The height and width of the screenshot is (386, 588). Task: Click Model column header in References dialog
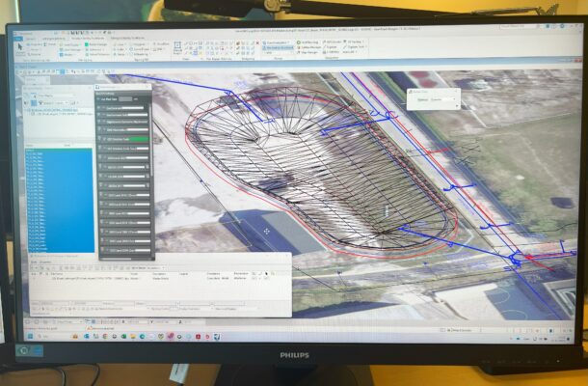pos(134,274)
